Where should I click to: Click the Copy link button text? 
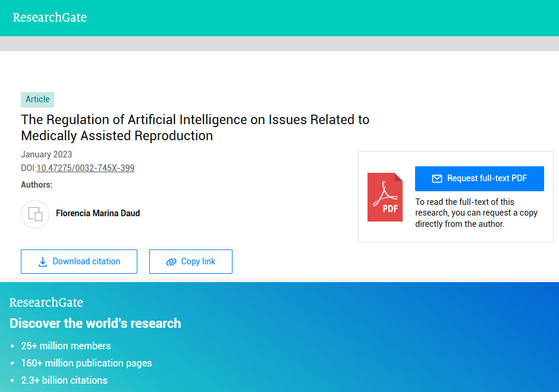[198, 261]
